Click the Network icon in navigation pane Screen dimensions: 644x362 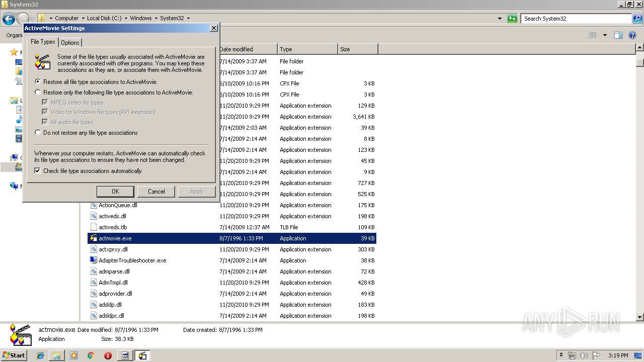(x=14, y=186)
